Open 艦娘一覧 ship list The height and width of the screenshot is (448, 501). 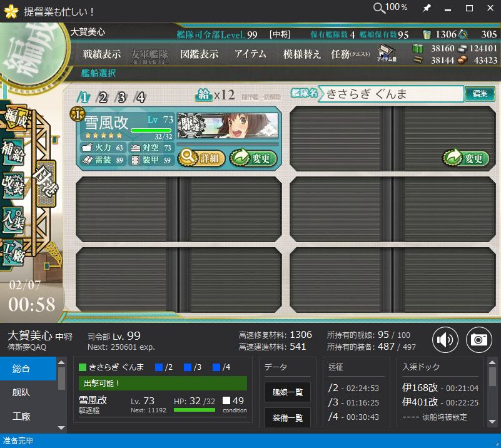pyautogui.click(x=287, y=392)
